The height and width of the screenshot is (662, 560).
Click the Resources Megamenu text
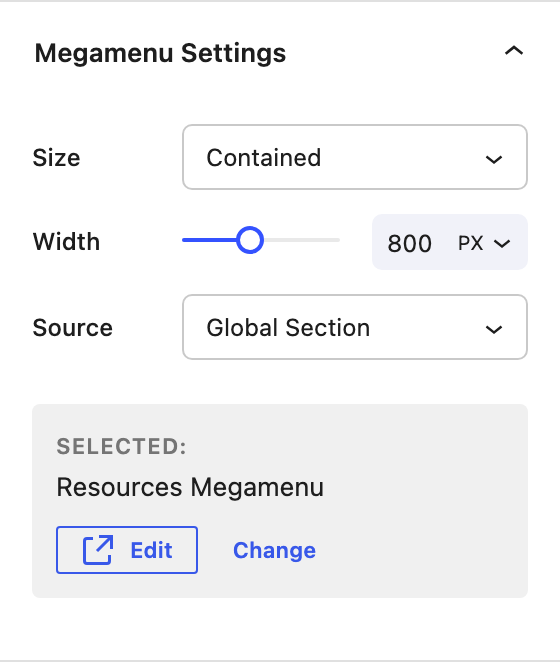pos(190,487)
